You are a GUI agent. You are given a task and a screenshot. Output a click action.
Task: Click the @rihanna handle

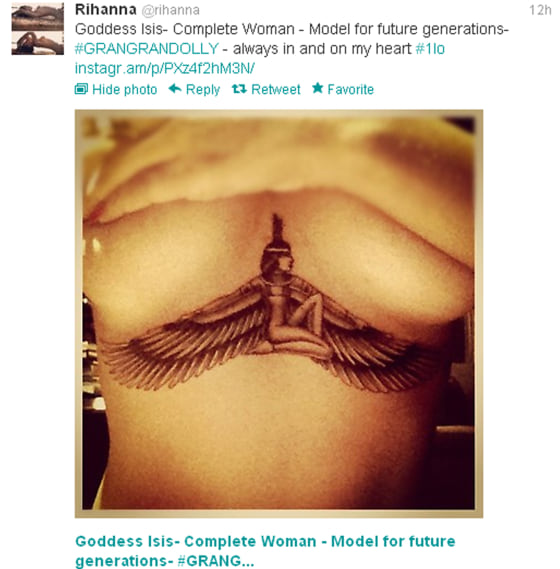click(170, 11)
